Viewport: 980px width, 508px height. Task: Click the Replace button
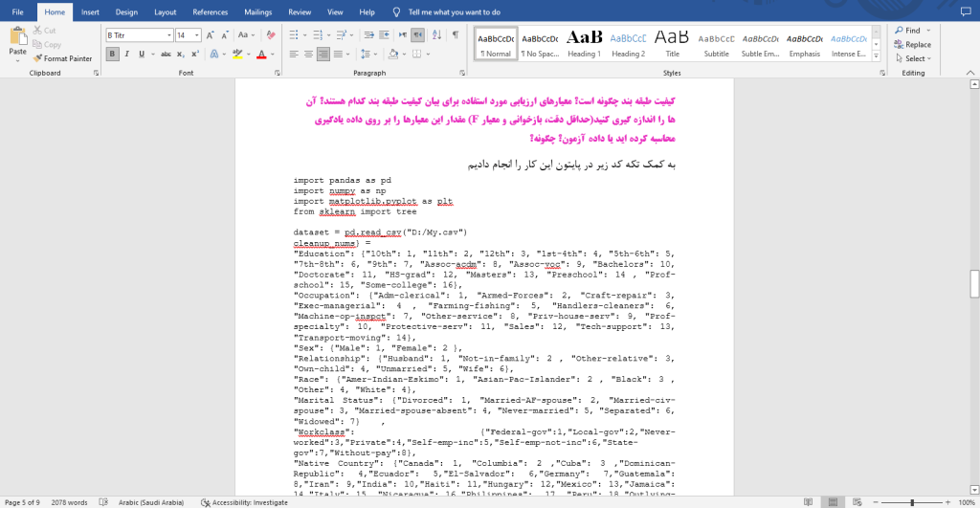point(912,44)
